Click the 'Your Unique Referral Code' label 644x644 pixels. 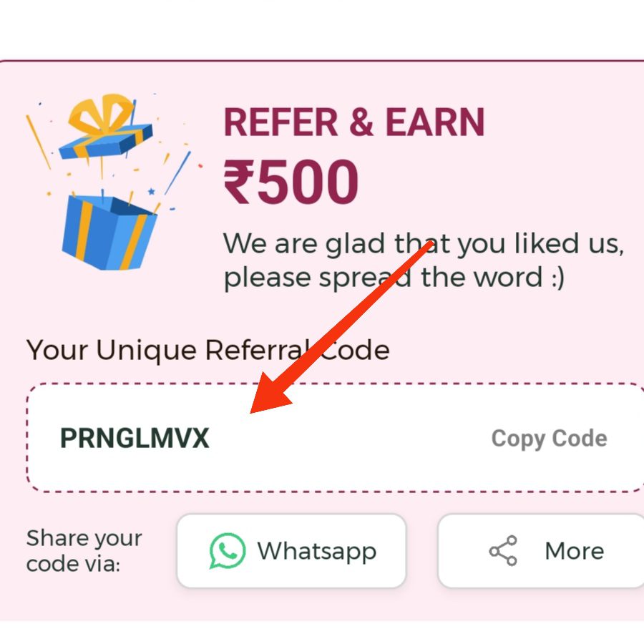(x=208, y=351)
